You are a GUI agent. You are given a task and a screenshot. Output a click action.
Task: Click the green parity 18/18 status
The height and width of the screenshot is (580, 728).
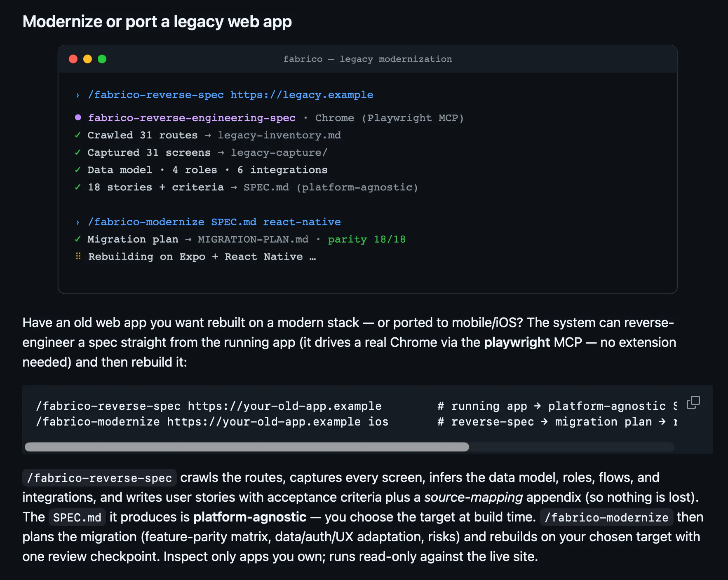[x=367, y=239]
